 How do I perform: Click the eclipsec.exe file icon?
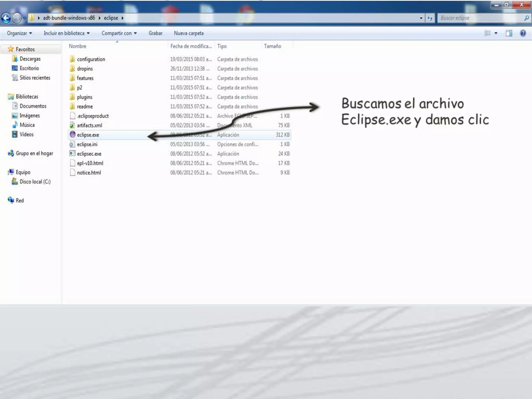tap(72, 154)
